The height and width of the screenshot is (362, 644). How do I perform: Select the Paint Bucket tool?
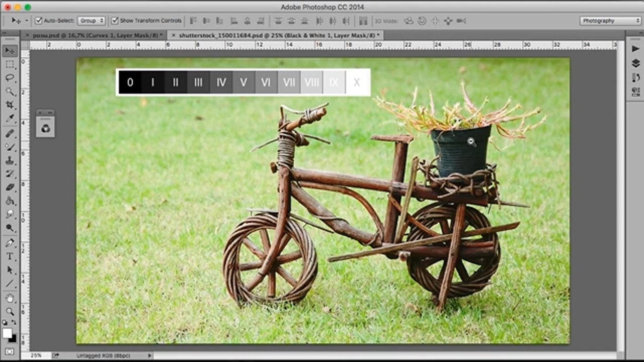click(10, 201)
